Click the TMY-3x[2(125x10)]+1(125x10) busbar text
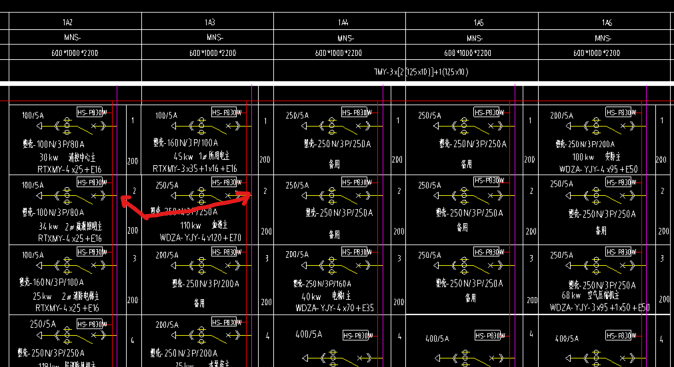 (421, 72)
